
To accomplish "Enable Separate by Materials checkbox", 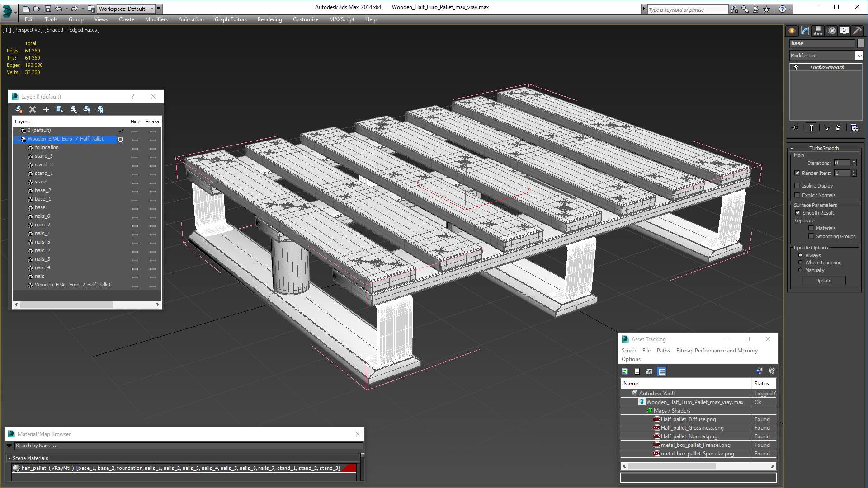I will [811, 228].
